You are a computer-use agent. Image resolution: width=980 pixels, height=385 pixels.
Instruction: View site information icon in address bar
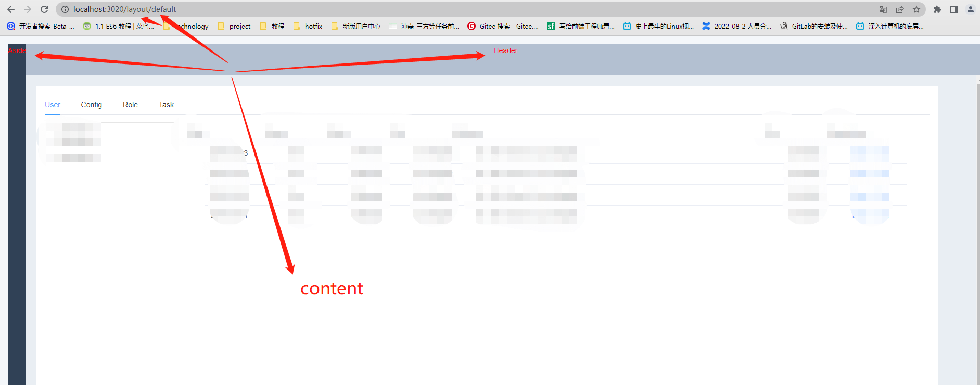coord(65,9)
